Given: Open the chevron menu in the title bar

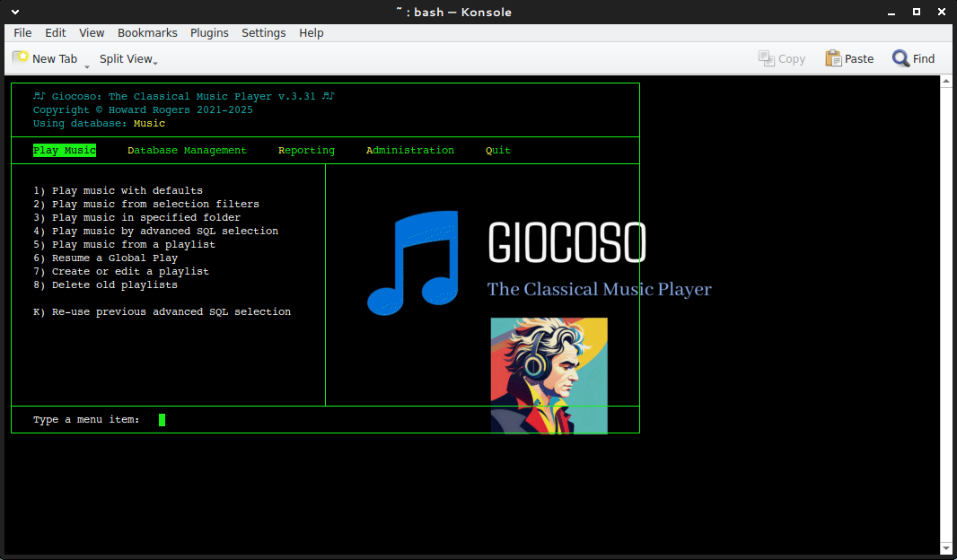Looking at the screenshot, I should pyautogui.click(x=13, y=12).
